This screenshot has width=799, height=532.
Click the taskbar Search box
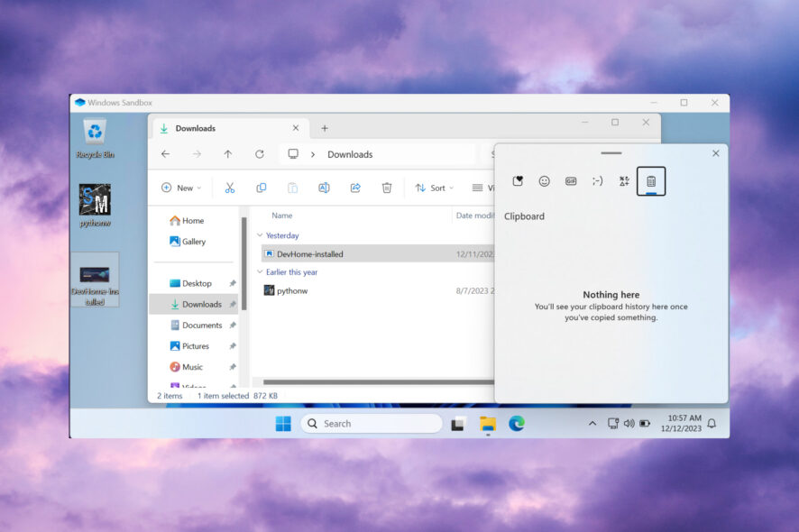coord(372,424)
